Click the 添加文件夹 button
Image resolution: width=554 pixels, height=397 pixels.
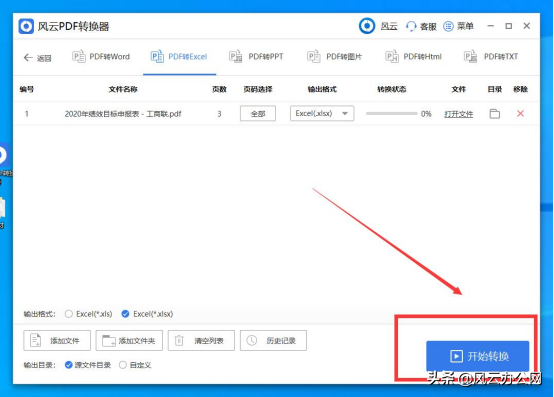[x=129, y=340]
